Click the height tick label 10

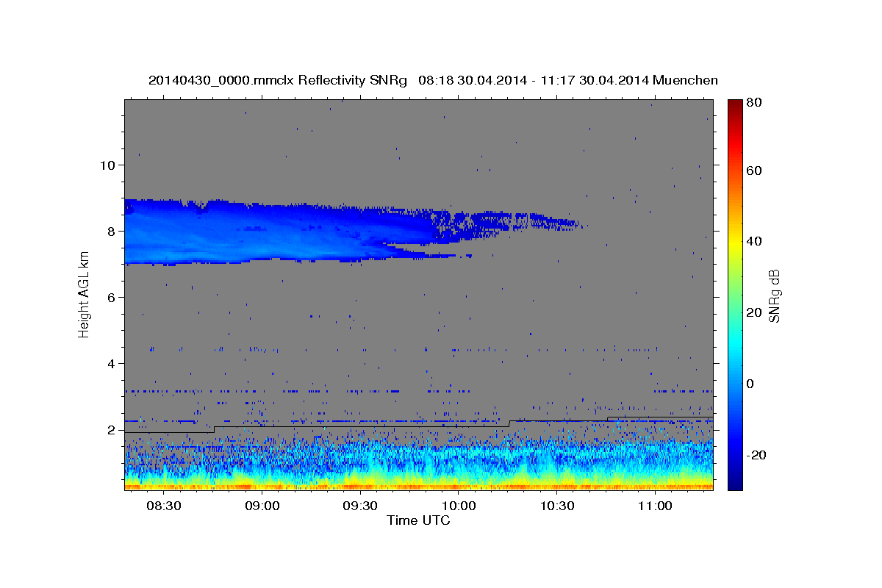click(107, 165)
